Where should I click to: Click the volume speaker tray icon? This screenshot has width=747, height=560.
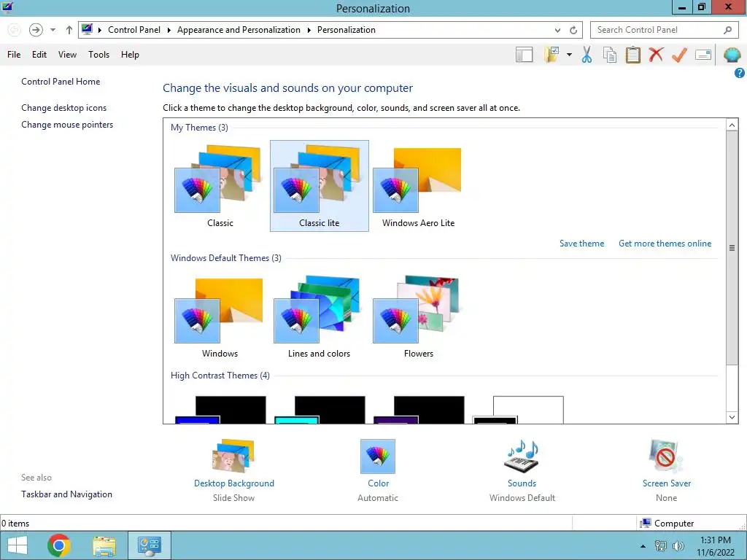tap(678, 546)
